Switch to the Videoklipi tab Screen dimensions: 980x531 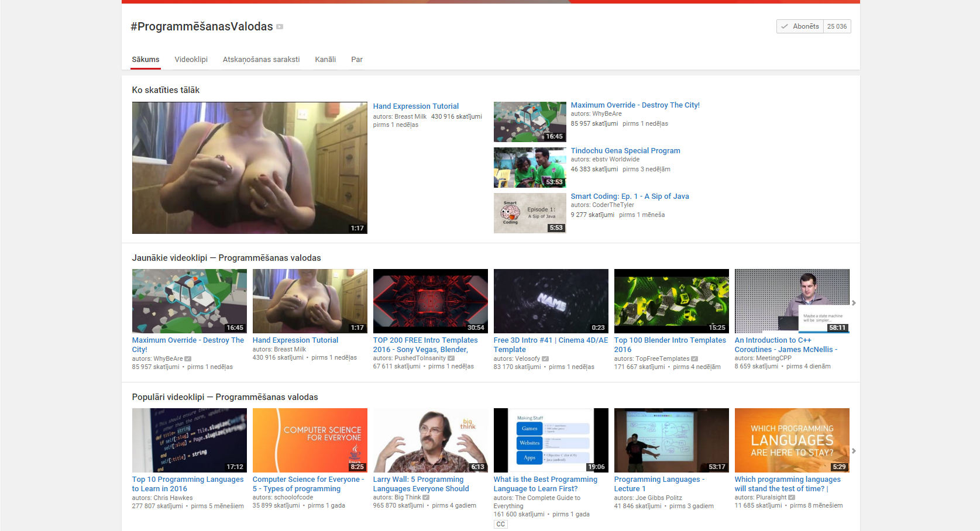(191, 60)
